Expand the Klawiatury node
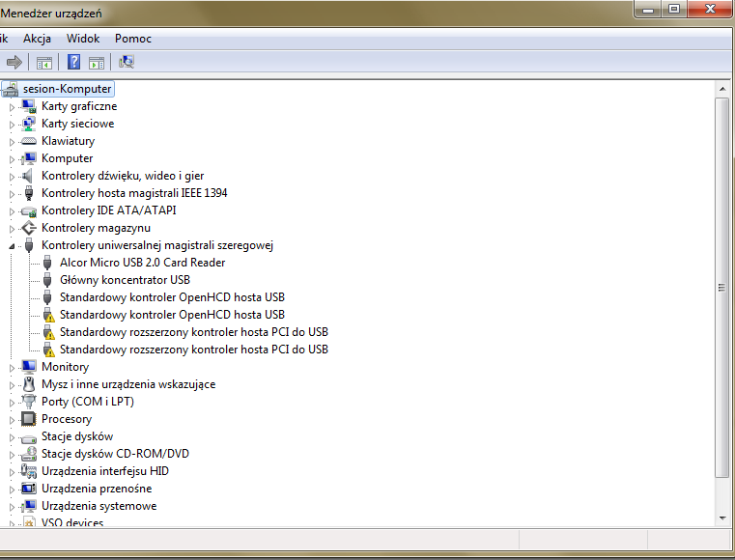Screen dimensions: 735x560 tap(12, 142)
